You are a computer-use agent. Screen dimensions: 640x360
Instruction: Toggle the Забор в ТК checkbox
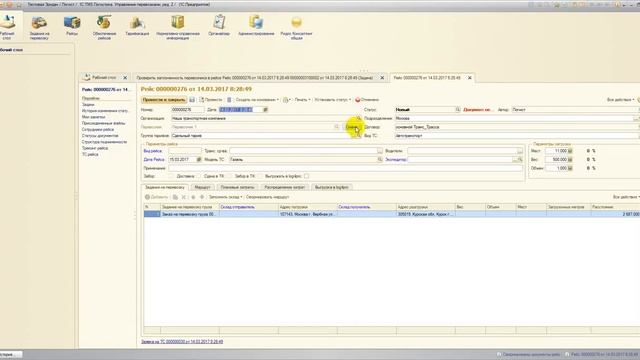[x=260, y=176]
